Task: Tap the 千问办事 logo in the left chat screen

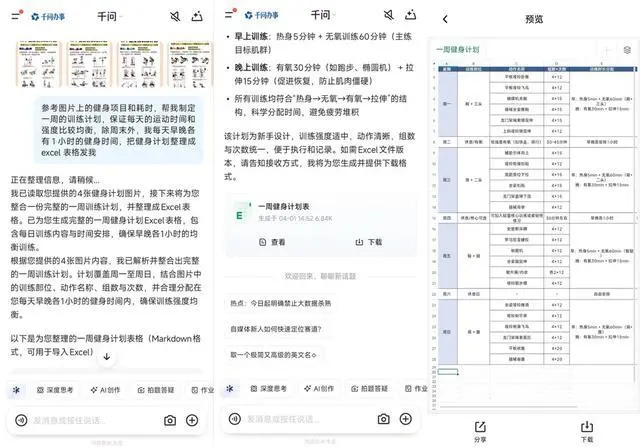Action: (48, 17)
